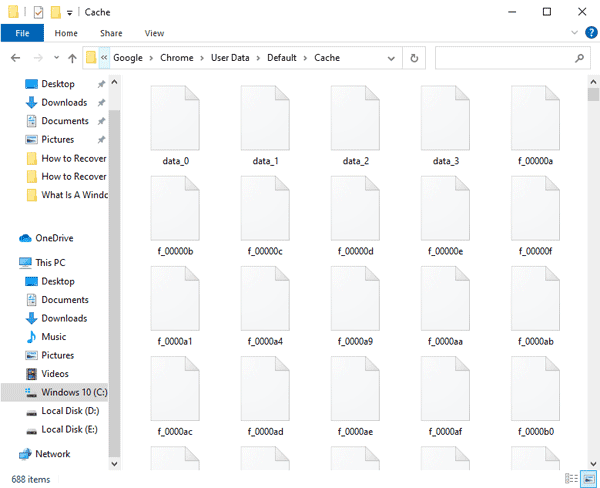Show hidden path with double chevron
The image size is (600, 488).
[x=104, y=58]
